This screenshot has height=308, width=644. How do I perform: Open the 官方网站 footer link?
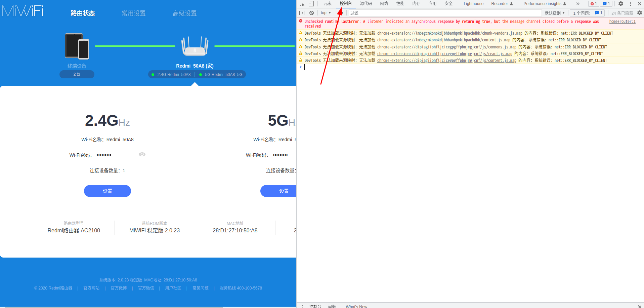pyautogui.click(x=91, y=288)
